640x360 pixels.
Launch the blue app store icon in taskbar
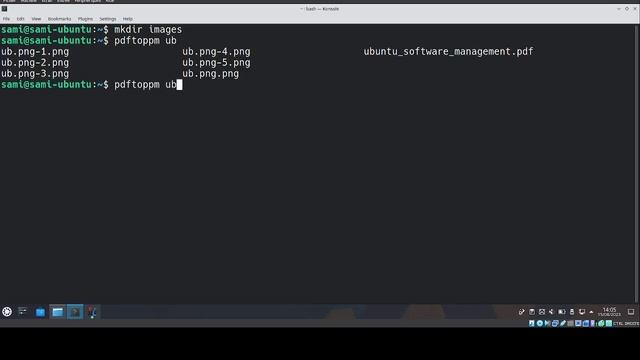(40, 312)
